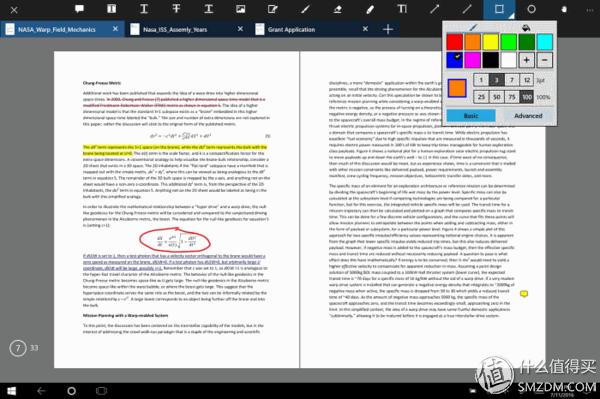Set stroke thickness to 7 pt
Screen dimensions: 600x399
click(x=512, y=80)
